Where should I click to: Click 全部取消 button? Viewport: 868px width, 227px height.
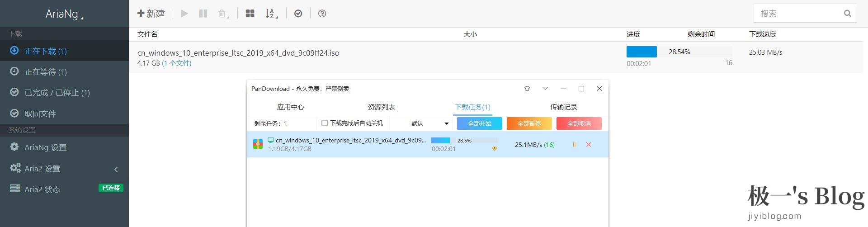point(579,123)
